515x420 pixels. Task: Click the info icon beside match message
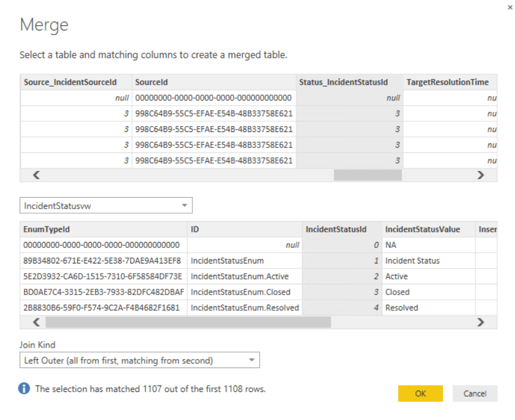pyautogui.click(x=24, y=389)
